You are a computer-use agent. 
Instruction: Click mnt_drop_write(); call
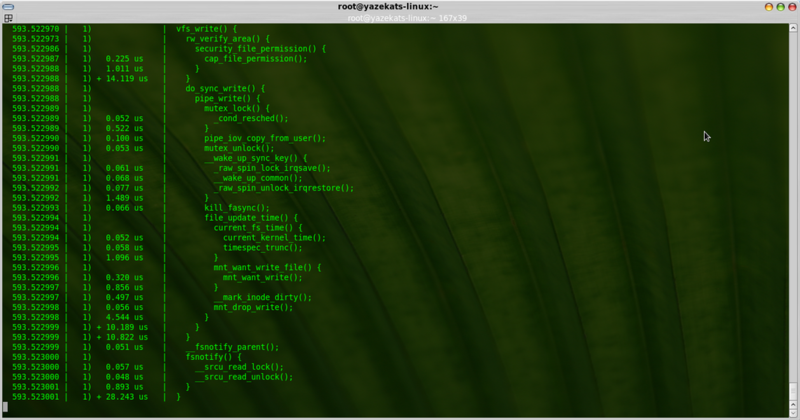[x=254, y=308]
